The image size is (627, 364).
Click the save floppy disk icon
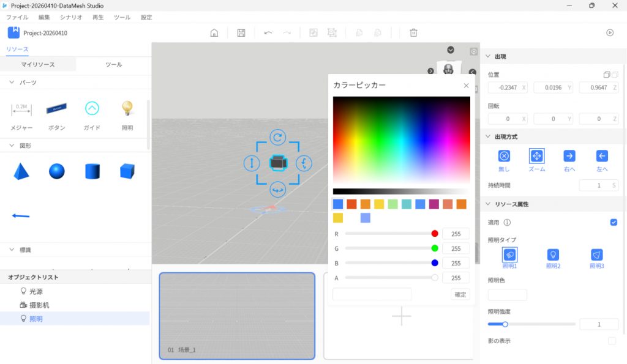(x=241, y=33)
